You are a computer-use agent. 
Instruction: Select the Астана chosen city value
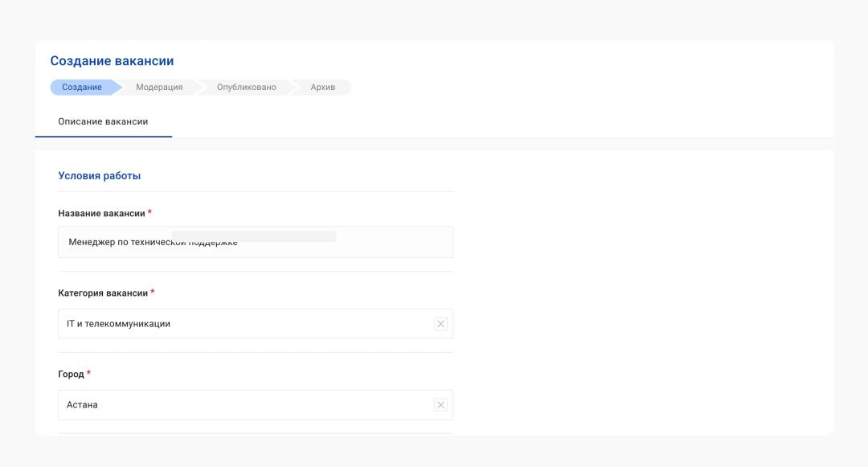[82, 405]
